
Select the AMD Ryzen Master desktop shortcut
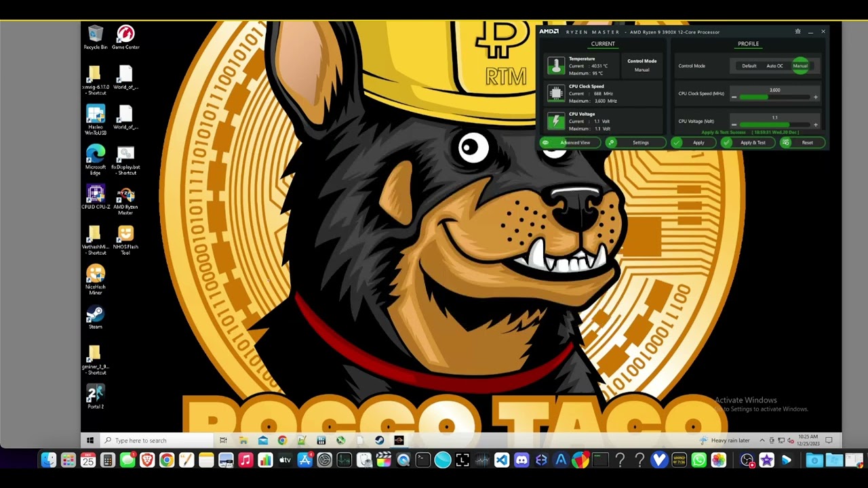pyautogui.click(x=125, y=201)
